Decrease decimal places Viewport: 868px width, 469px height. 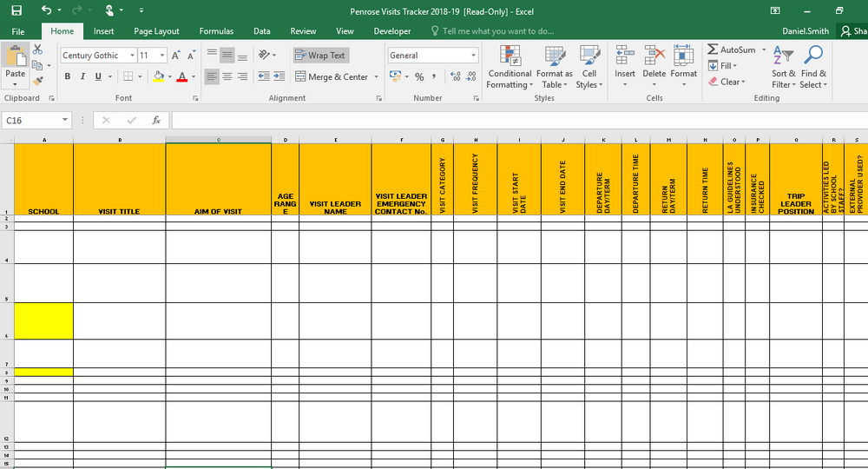pos(470,76)
